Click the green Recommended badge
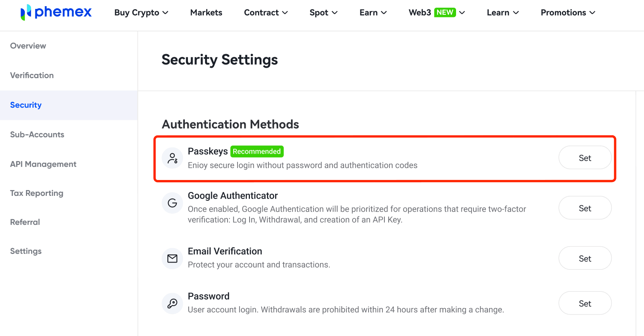This screenshot has width=644, height=336. coord(257,151)
